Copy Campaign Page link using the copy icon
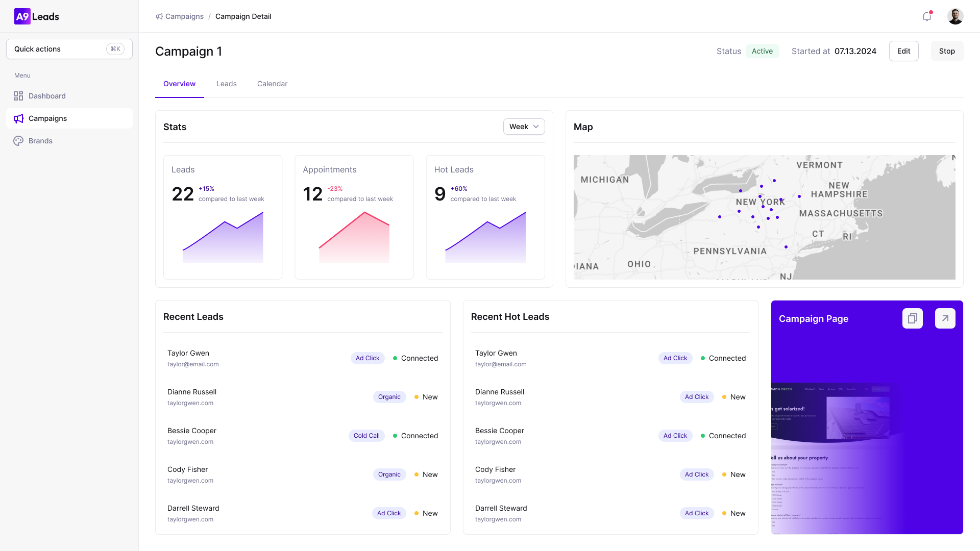Image resolution: width=980 pixels, height=551 pixels. (913, 318)
